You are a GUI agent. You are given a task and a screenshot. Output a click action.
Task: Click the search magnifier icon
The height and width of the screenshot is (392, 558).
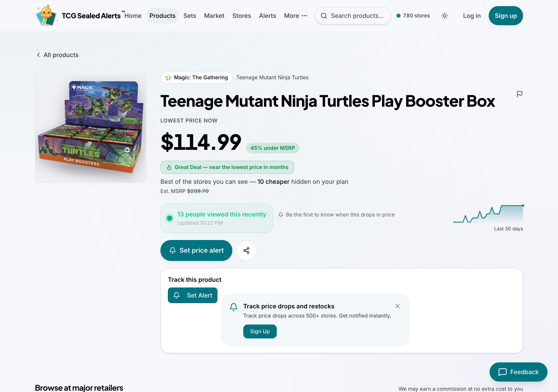click(x=324, y=16)
